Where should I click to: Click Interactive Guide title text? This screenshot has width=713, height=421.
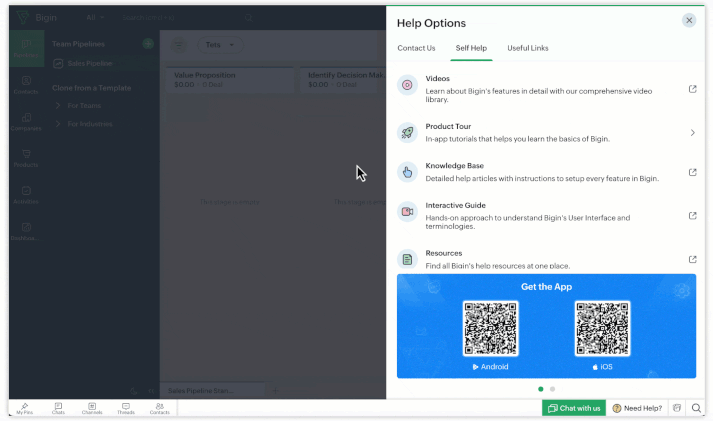(x=456, y=205)
